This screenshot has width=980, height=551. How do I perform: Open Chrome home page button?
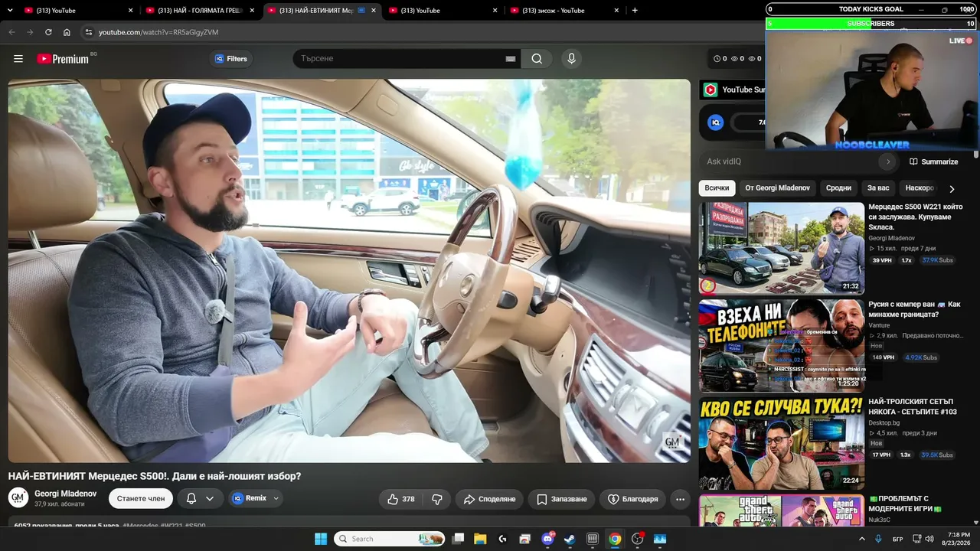tap(67, 32)
